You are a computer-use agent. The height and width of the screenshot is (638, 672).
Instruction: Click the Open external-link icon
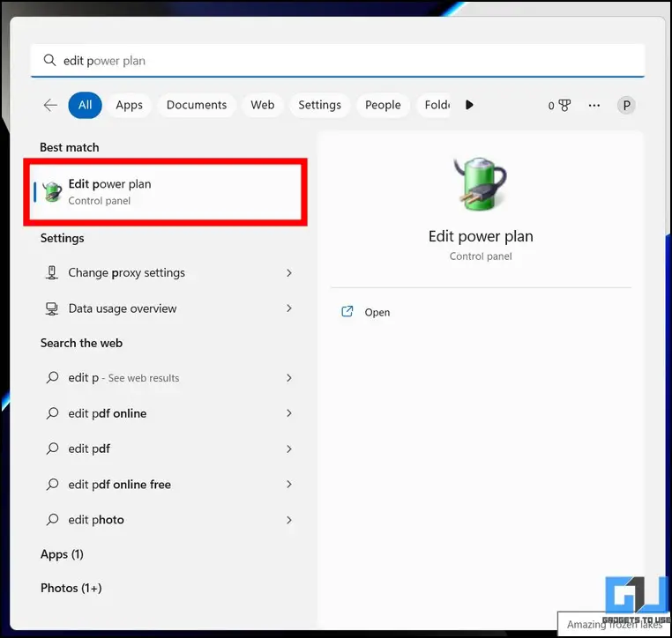(347, 312)
